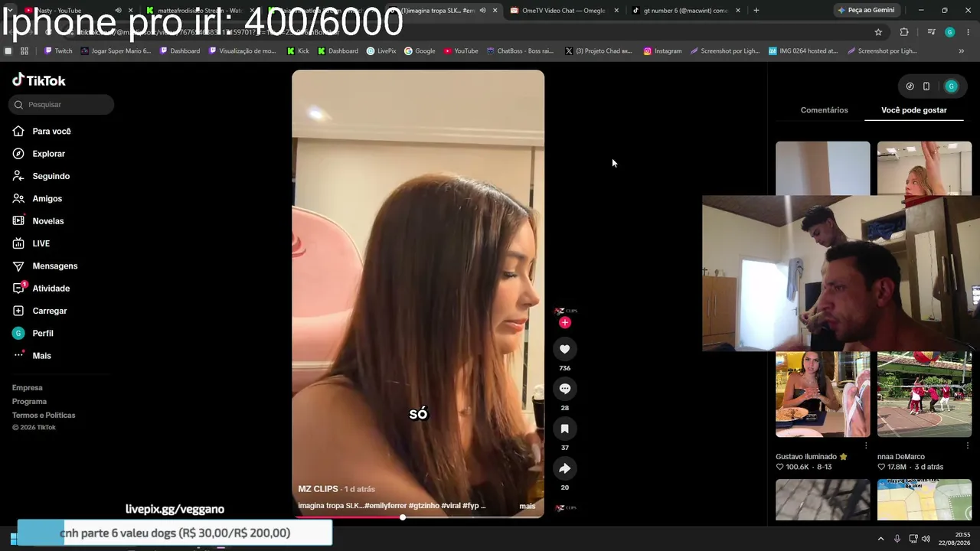
Task: Open MZ CLIPS profile name
Action: point(318,489)
